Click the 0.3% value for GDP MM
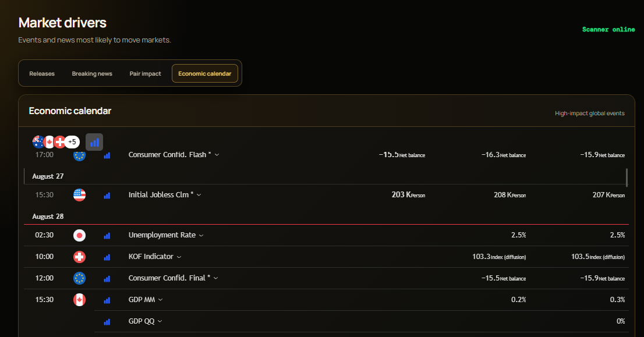 point(617,300)
